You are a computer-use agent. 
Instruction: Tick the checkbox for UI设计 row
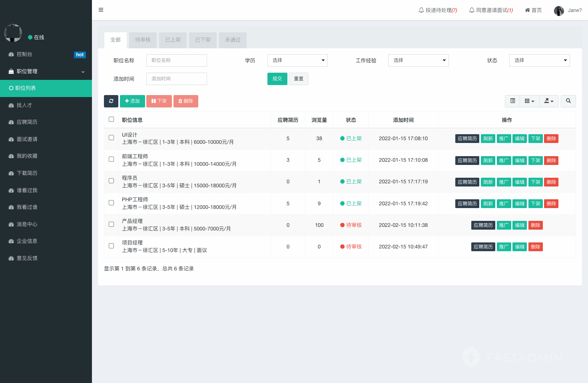pyautogui.click(x=112, y=138)
